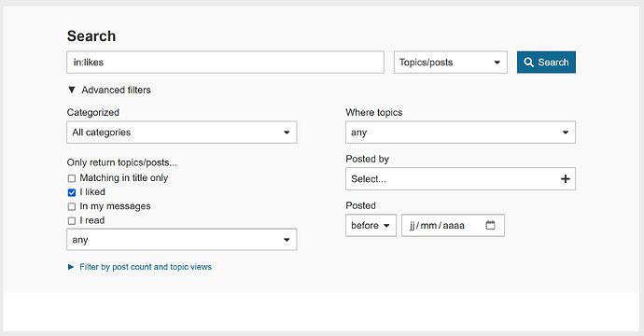Open the before date dropdown
Image resolution: width=644 pixels, height=336 pixels.
click(371, 225)
